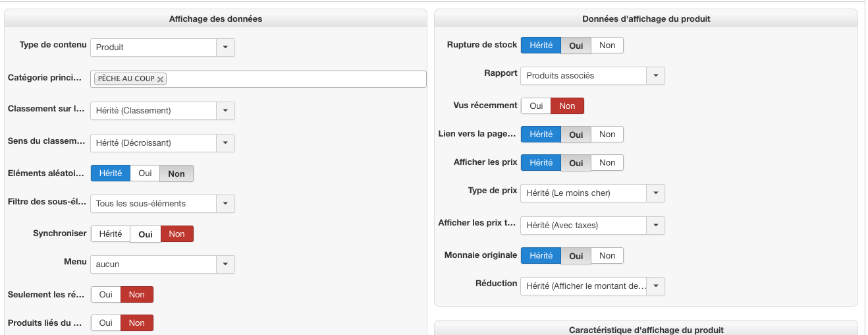Enable Seulement les ré… with Oui
The width and height of the screenshot is (868, 335).
[x=106, y=295]
